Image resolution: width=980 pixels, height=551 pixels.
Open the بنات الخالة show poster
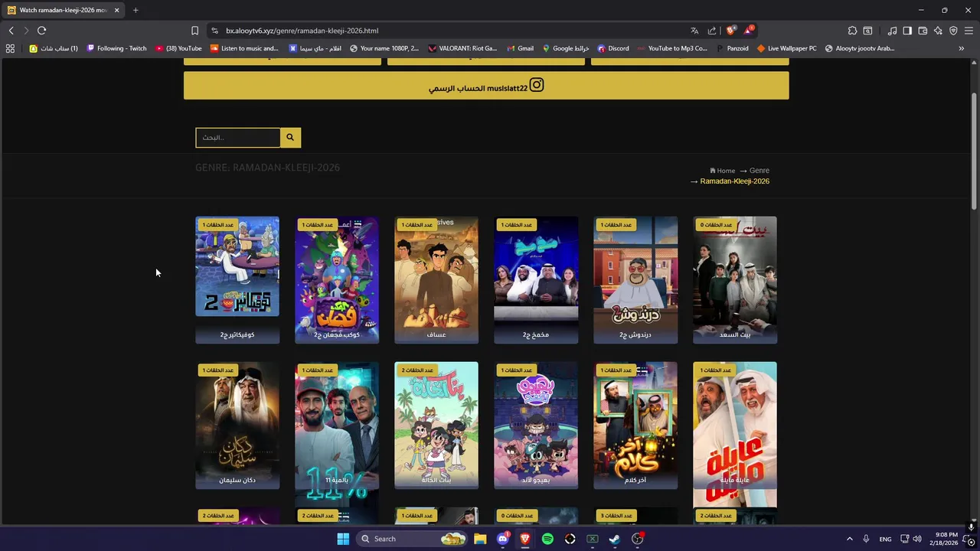click(436, 425)
